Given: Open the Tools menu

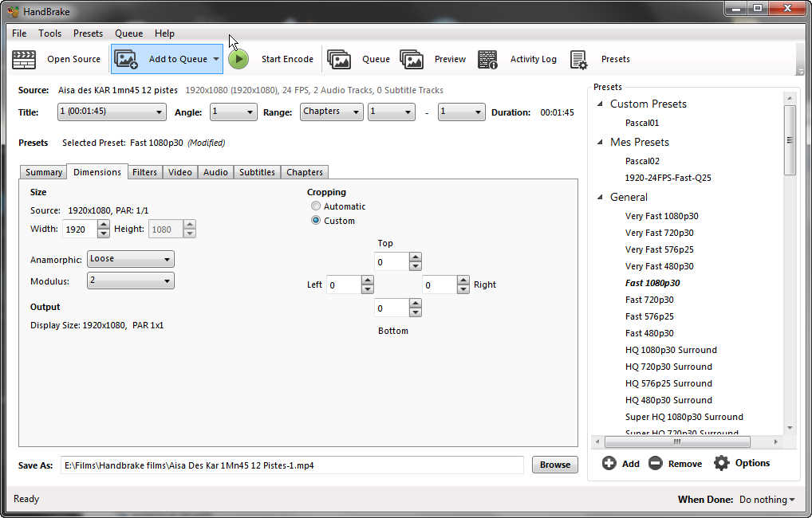Looking at the screenshot, I should click(49, 33).
